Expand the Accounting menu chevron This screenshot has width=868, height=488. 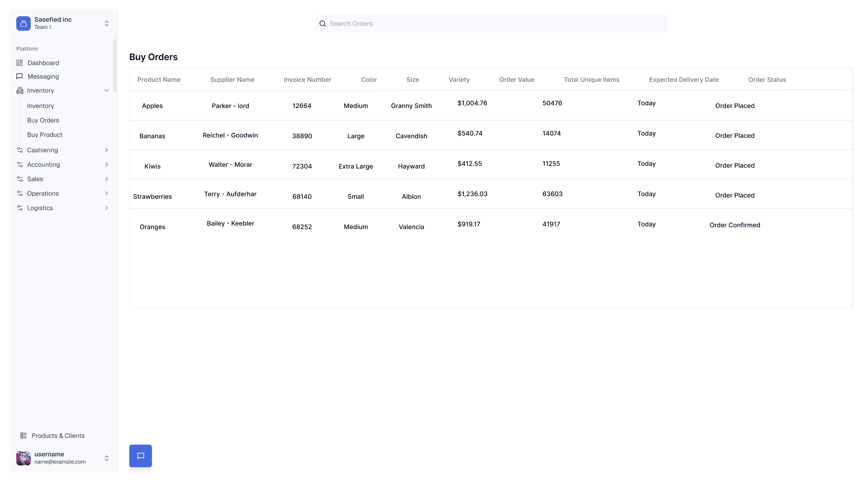pos(107,164)
